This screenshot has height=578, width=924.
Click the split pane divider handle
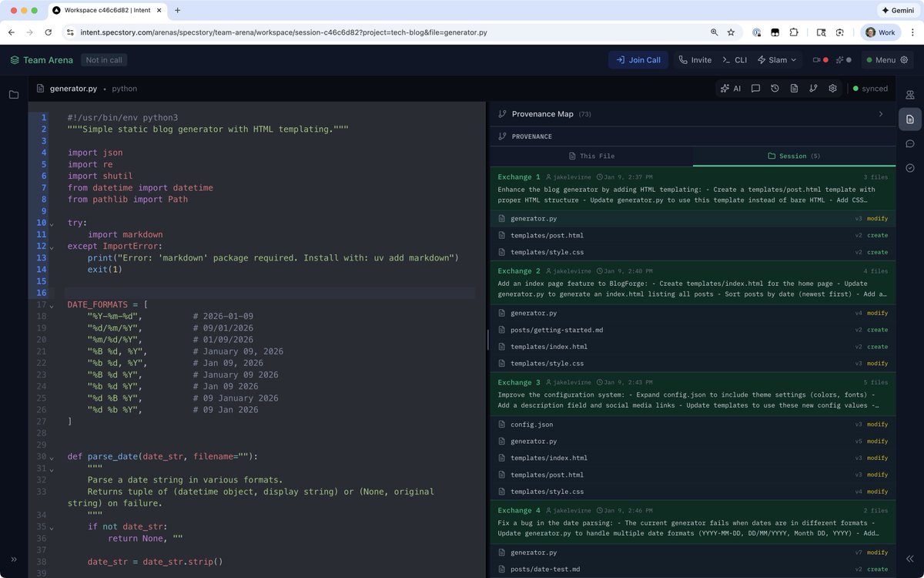pos(487,340)
